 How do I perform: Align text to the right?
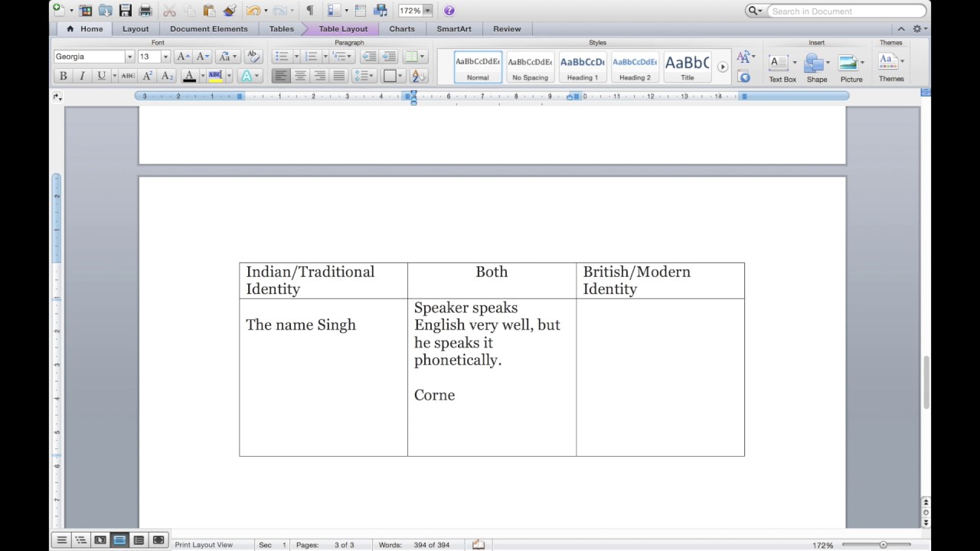pos(319,76)
